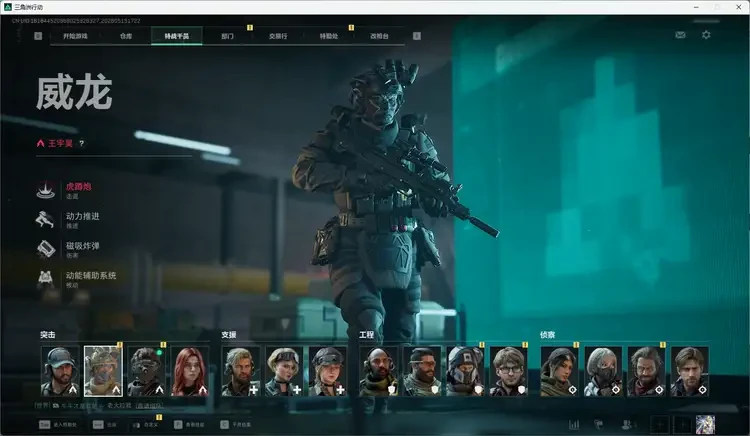Click the 自定义 customize button at bottom
This screenshot has height=436, width=750.
click(145, 425)
